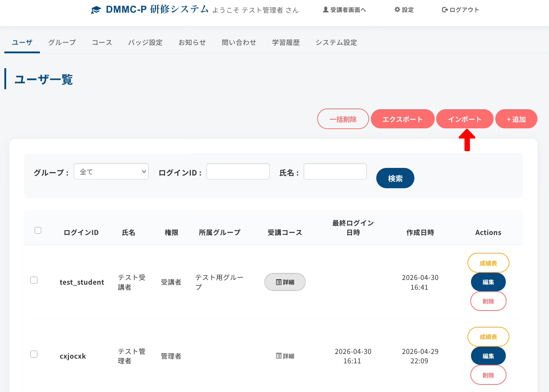Check the cxjocxk row checkbox
The image size is (549, 392).
(34, 354)
